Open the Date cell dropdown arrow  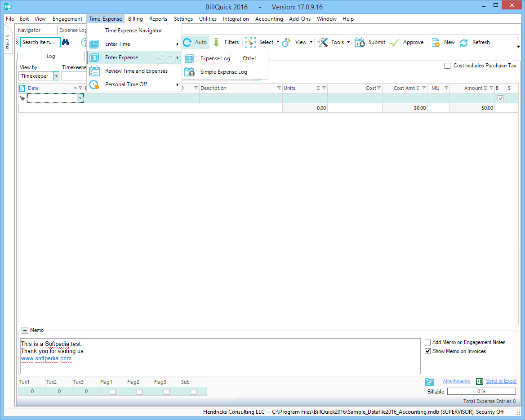tap(80, 98)
